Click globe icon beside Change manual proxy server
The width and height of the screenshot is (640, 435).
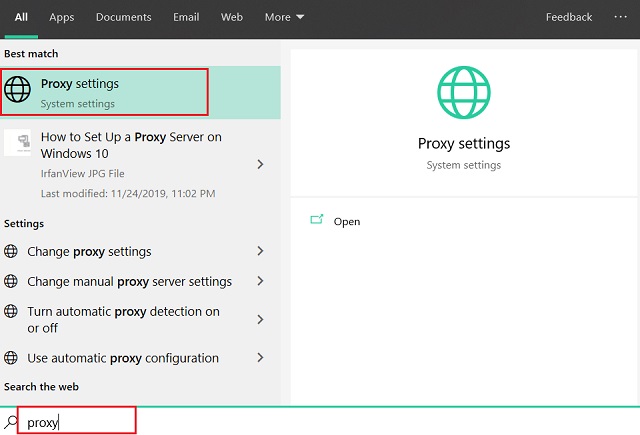coord(11,281)
